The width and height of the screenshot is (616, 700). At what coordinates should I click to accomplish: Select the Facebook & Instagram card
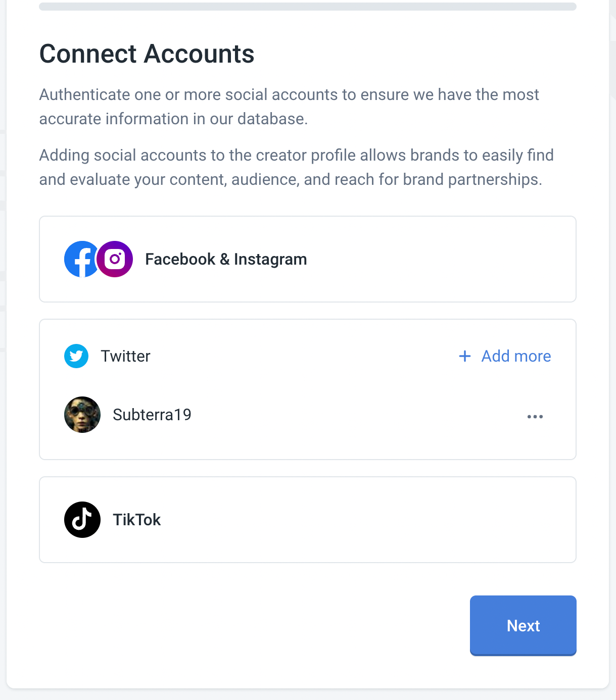[308, 259]
